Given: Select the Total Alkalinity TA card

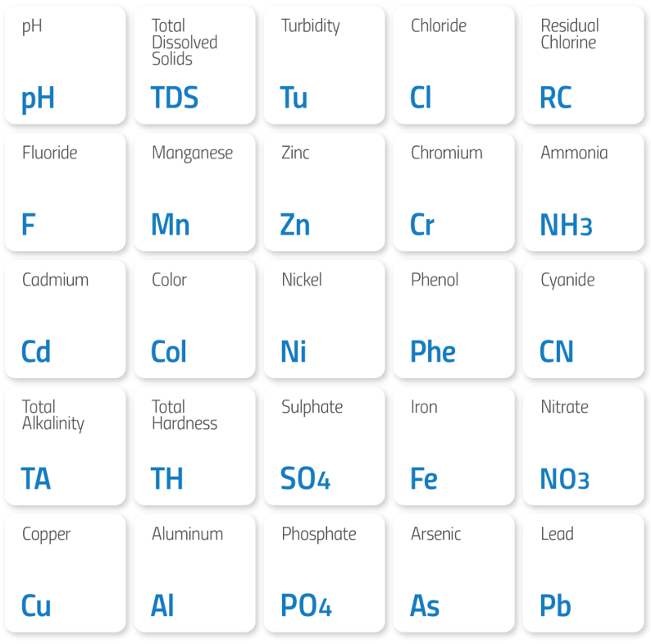Looking at the screenshot, I should (66, 446).
